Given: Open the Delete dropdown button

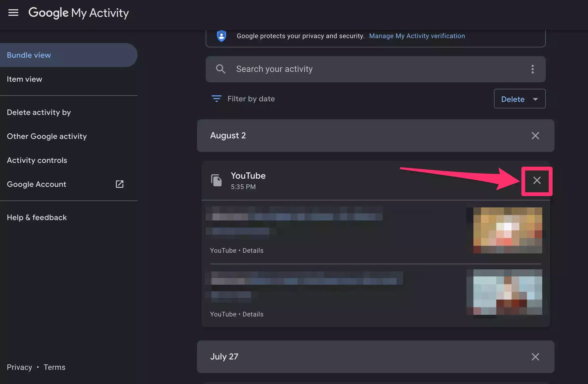Looking at the screenshot, I should (x=520, y=99).
